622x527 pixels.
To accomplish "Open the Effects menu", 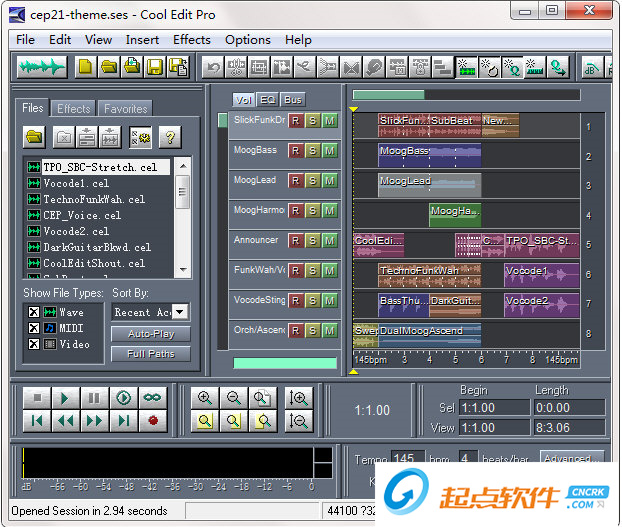I will tap(192, 40).
